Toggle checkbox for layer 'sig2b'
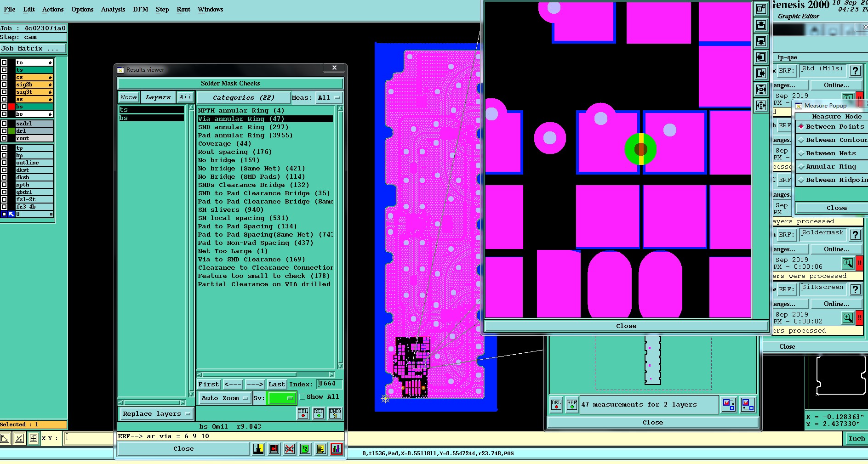The width and height of the screenshot is (868, 464). click(4, 85)
